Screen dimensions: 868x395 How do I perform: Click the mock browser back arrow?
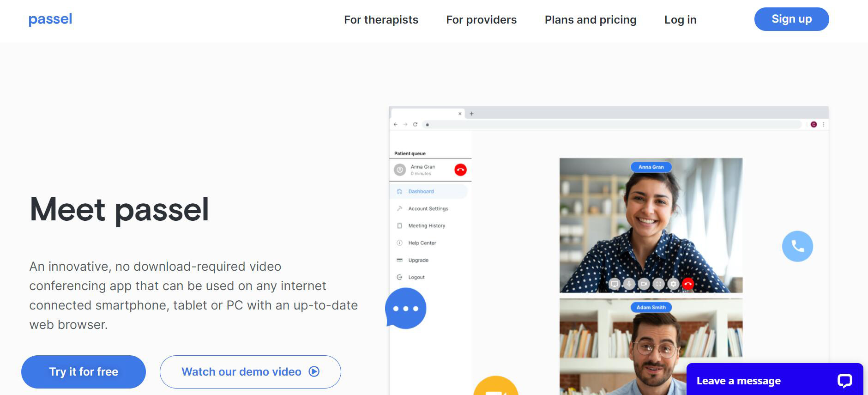pos(396,124)
